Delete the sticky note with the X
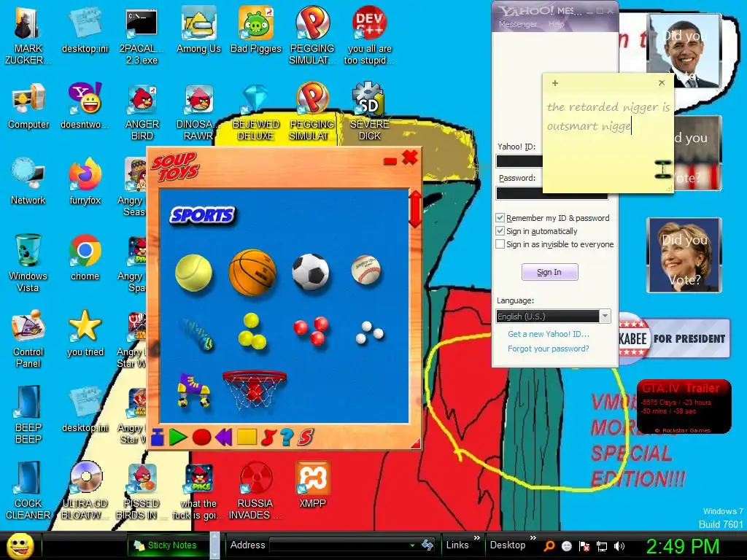The height and width of the screenshot is (560, 747). click(x=662, y=83)
